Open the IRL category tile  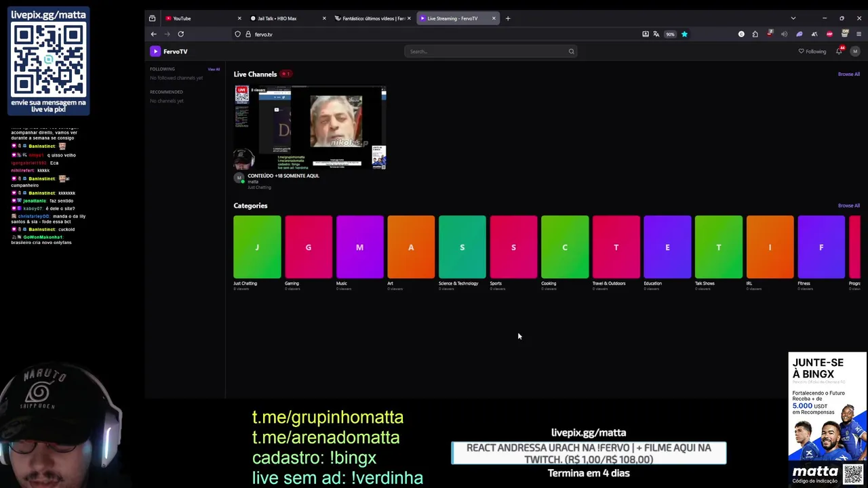(x=770, y=247)
